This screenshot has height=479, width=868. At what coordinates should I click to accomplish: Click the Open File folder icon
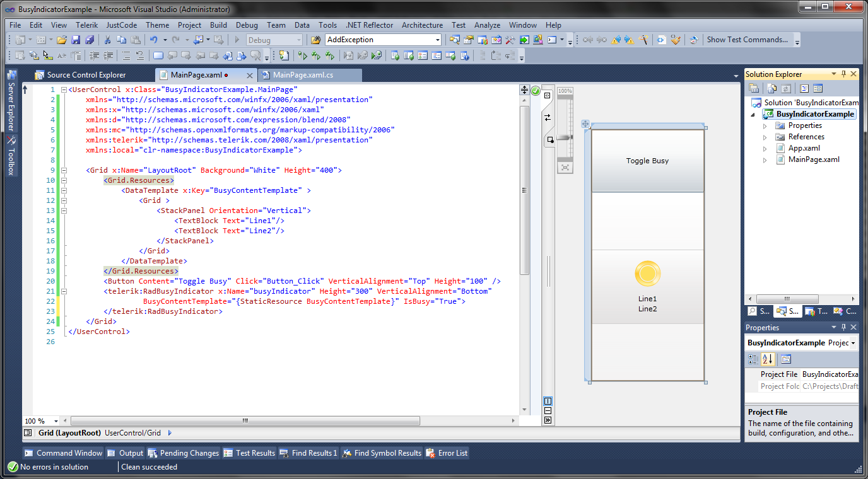[62, 40]
